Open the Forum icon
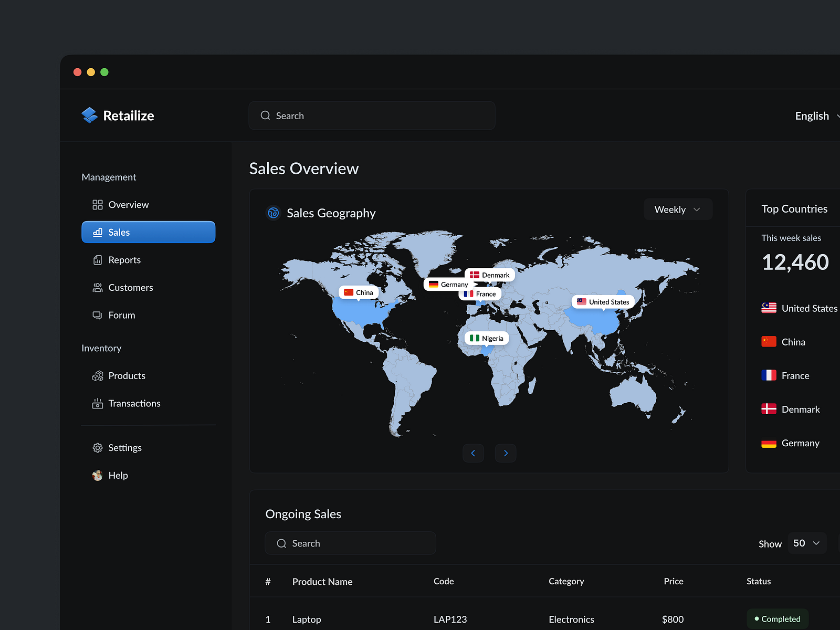The width and height of the screenshot is (840, 630). pos(97,315)
